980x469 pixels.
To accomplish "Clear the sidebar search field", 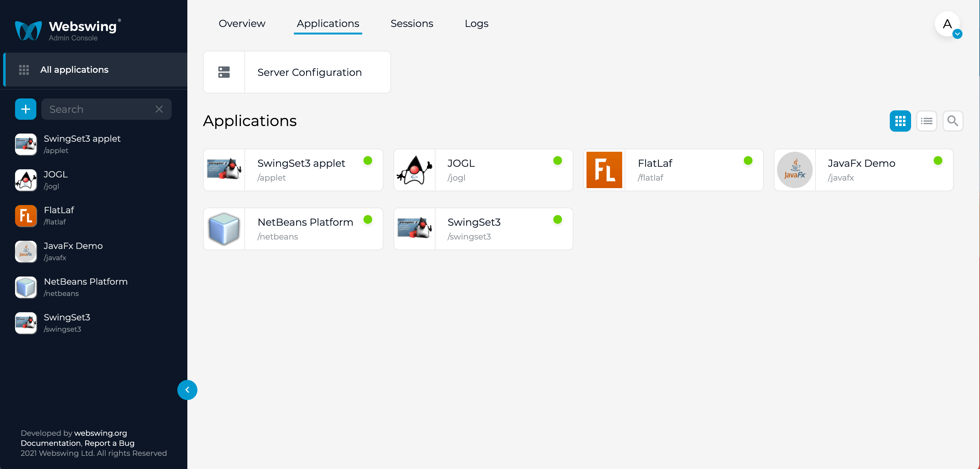I will tap(159, 109).
